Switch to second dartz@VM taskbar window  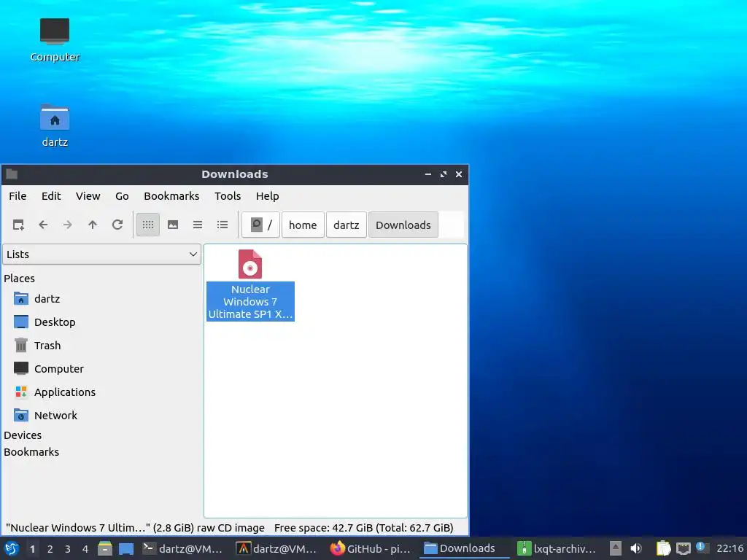(x=278, y=548)
